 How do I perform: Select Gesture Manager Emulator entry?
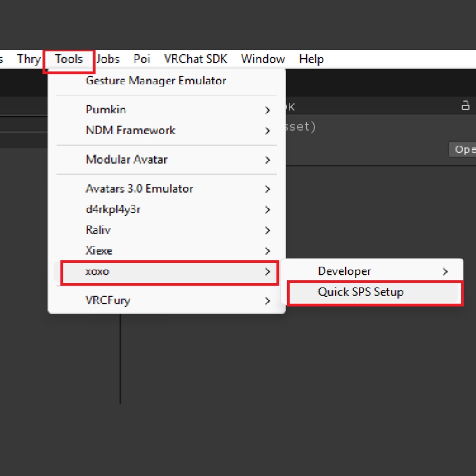coord(166,81)
